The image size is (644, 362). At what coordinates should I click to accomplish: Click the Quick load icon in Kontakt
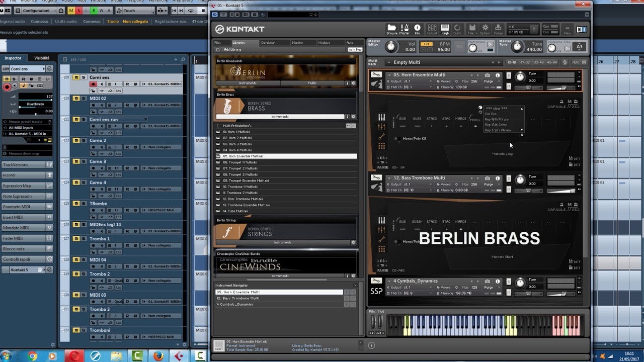(457, 29)
